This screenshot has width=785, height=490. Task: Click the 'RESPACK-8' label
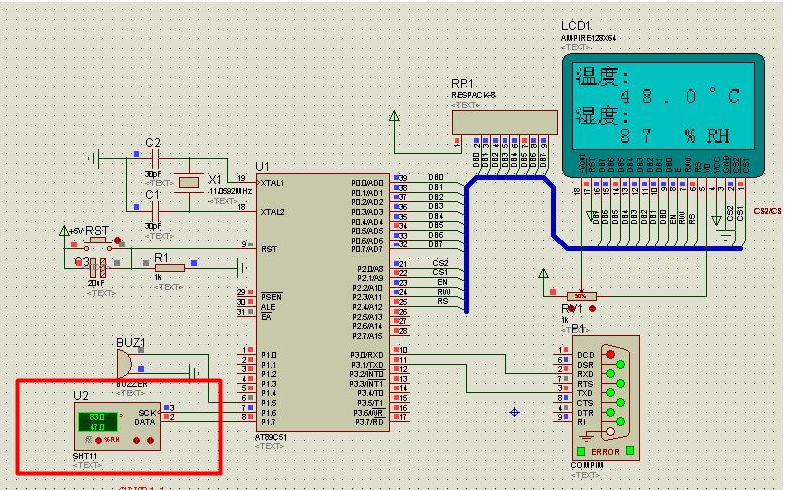[474, 95]
